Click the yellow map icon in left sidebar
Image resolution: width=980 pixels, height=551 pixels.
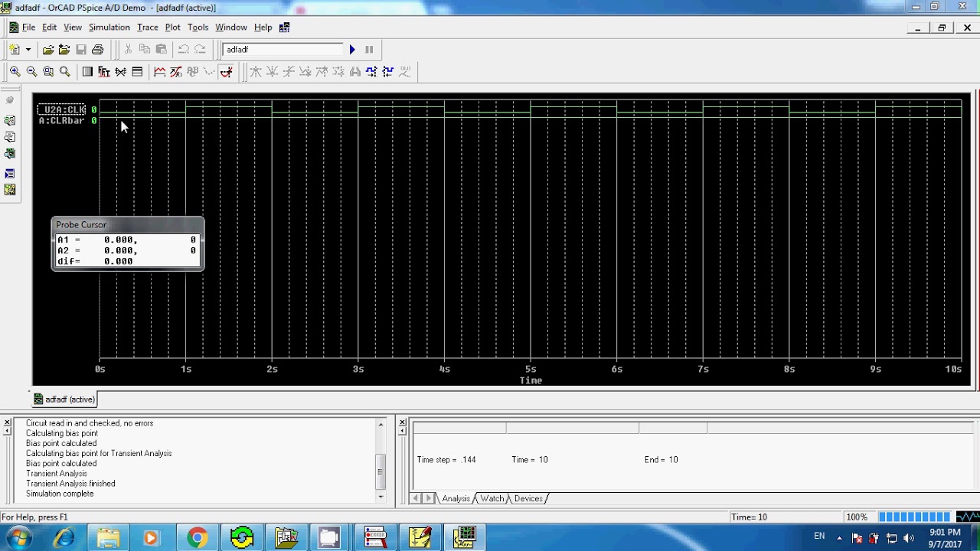(x=10, y=189)
